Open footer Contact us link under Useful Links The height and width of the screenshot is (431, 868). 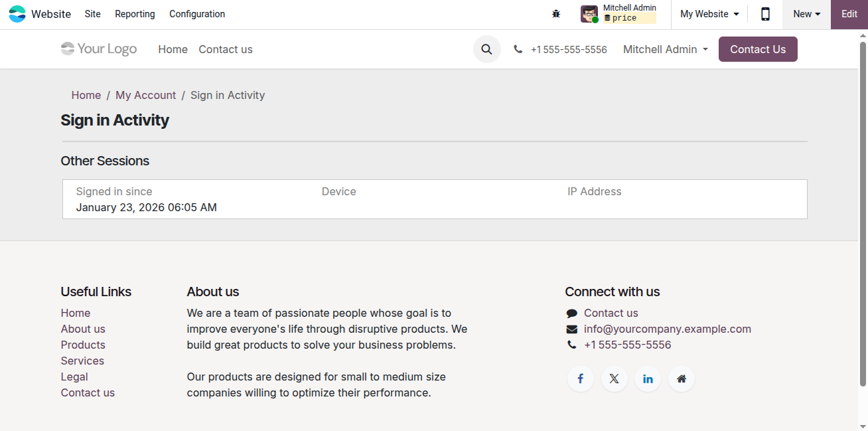tap(88, 392)
